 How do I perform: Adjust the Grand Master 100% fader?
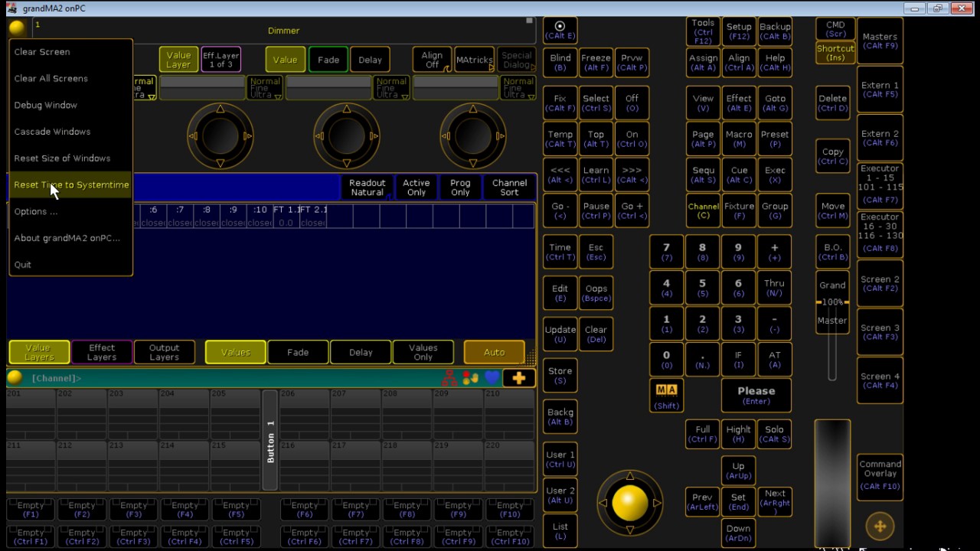(x=832, y=302)
